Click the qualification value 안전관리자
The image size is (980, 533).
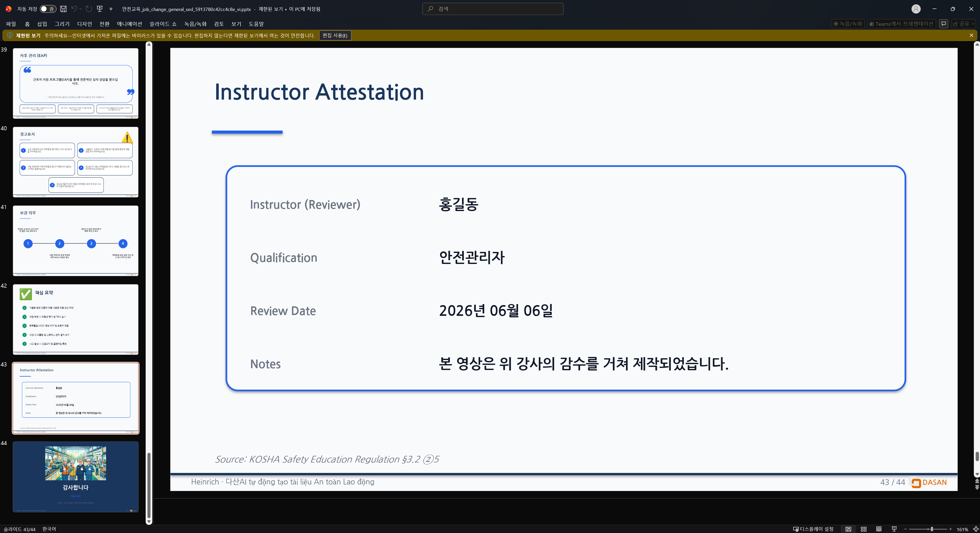(x=472, y=258)
